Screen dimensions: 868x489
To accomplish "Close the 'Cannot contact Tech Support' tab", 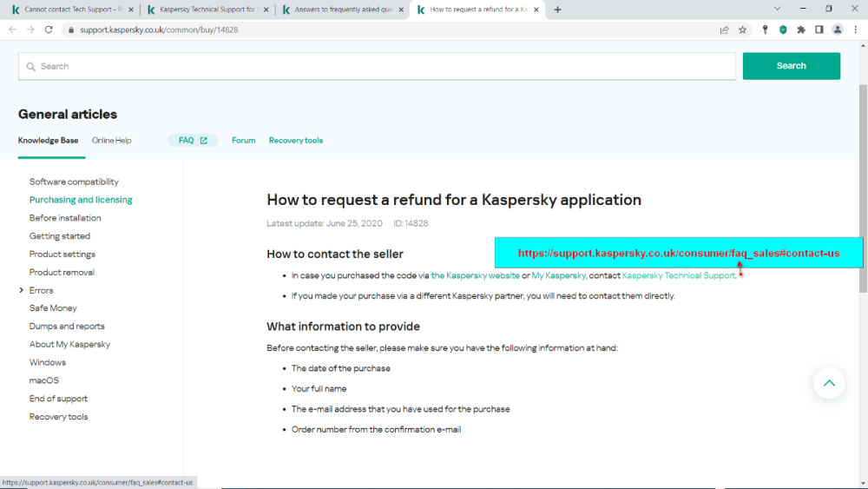I will click(131, 10).
